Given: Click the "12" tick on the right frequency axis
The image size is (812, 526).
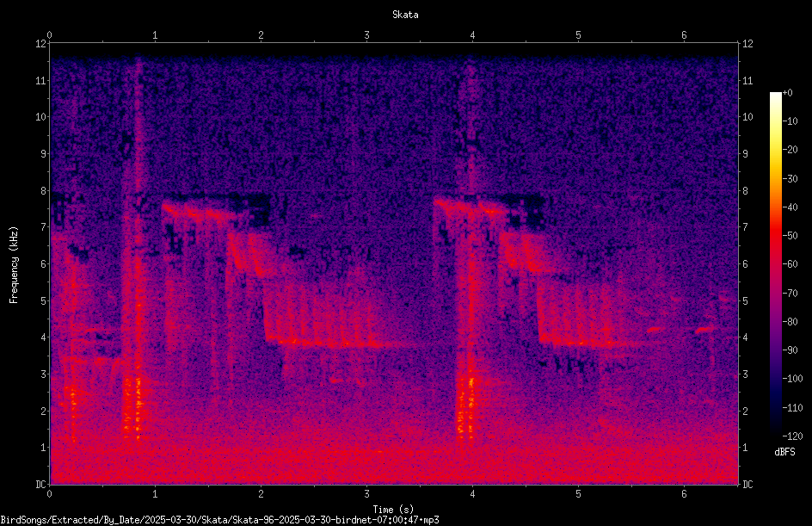Looking at the screenshot, I should click(747, 44).
